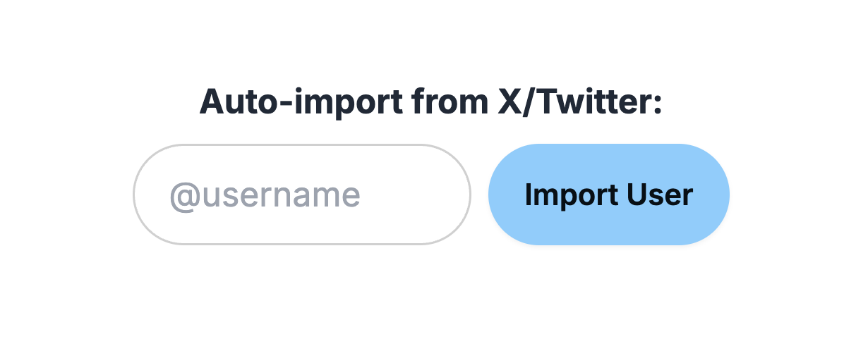Choose the Import User action
868x351 pixels.
pos(608,195)
